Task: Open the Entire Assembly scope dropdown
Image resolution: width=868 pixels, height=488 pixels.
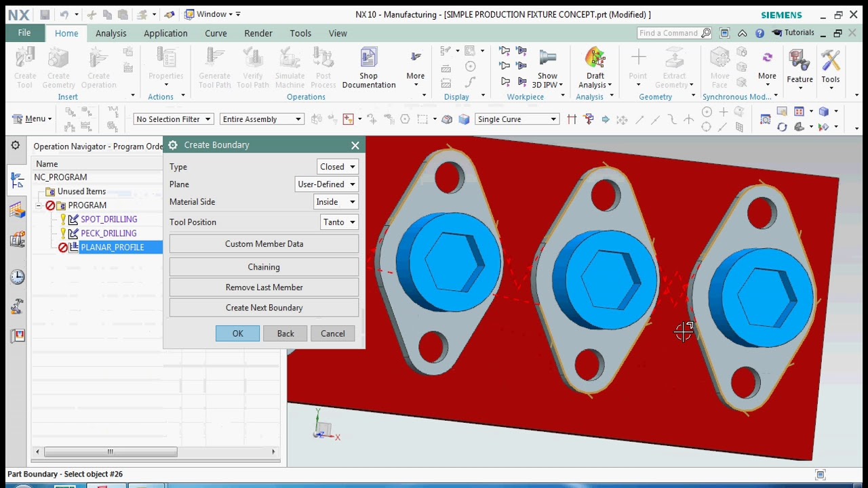Action: pos(261,119)
